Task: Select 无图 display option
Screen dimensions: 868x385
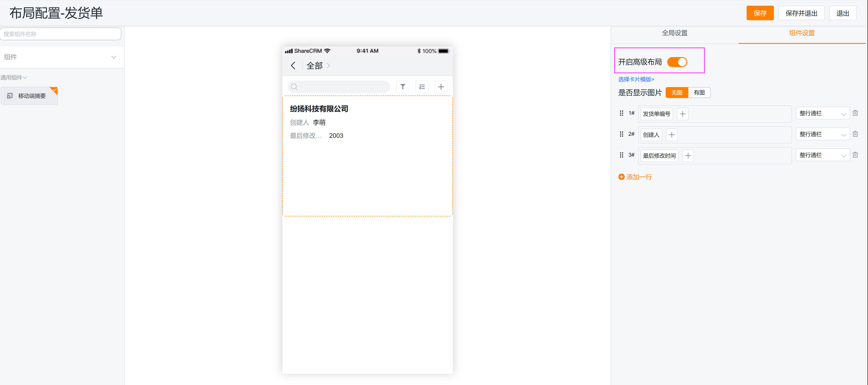Action: 677,92
